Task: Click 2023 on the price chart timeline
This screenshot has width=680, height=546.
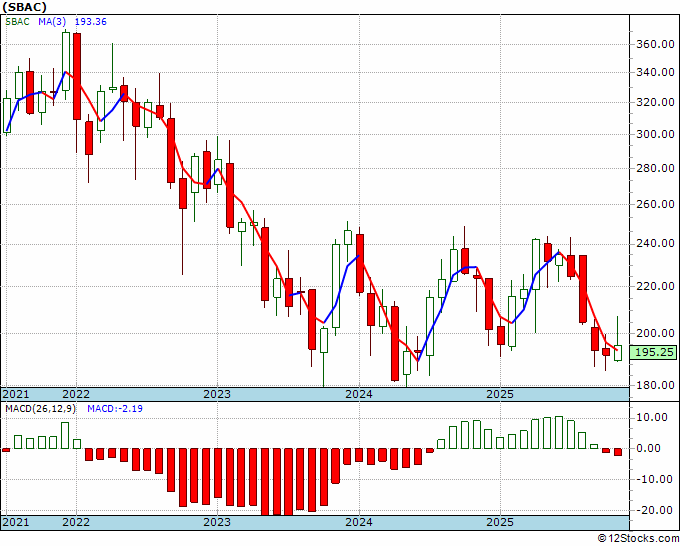Action: [x=217, y=394]
